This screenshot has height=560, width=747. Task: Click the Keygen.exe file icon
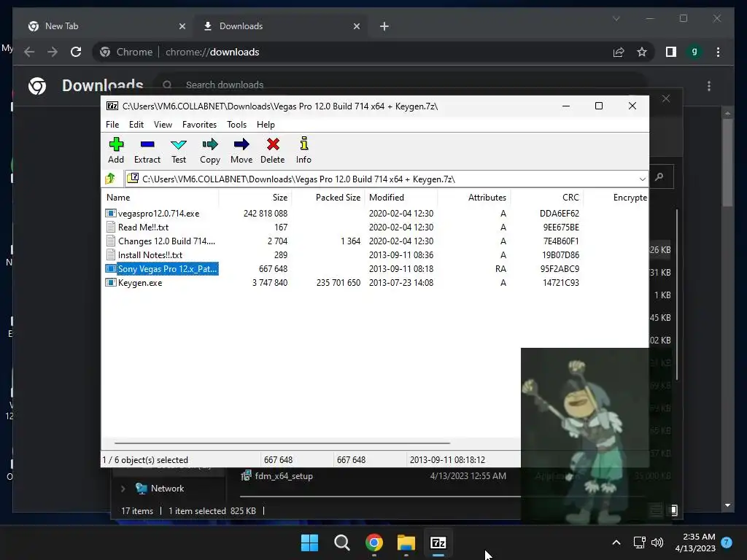[x=111, y=282]
